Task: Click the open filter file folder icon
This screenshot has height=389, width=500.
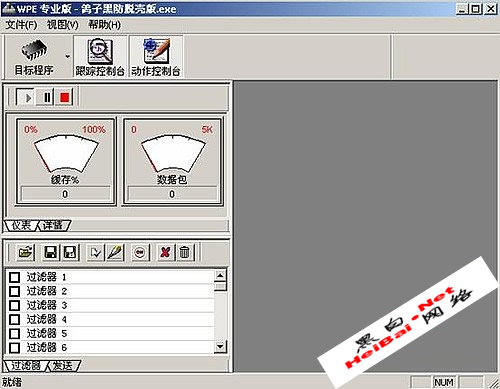Action: tap(26, 252)
